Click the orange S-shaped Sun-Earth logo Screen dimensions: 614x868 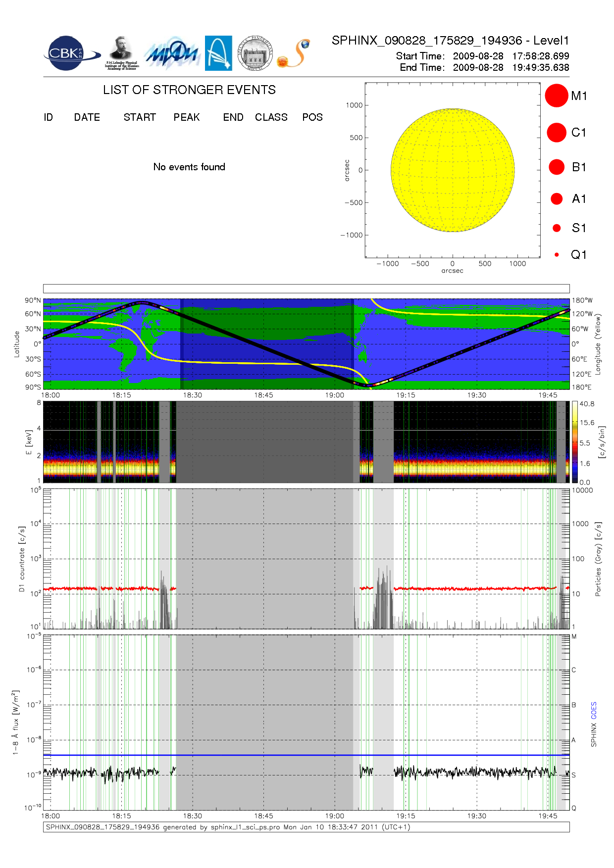pos(294,53)
